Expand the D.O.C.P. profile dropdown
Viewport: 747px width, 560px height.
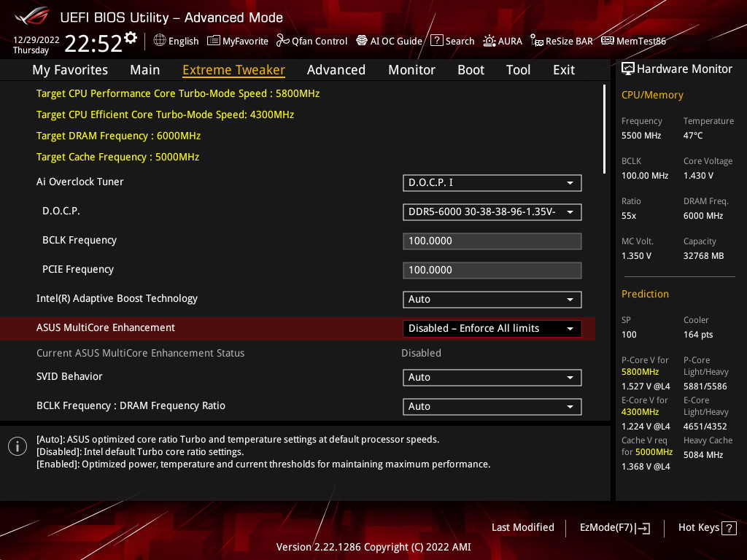tap(492, 212)
